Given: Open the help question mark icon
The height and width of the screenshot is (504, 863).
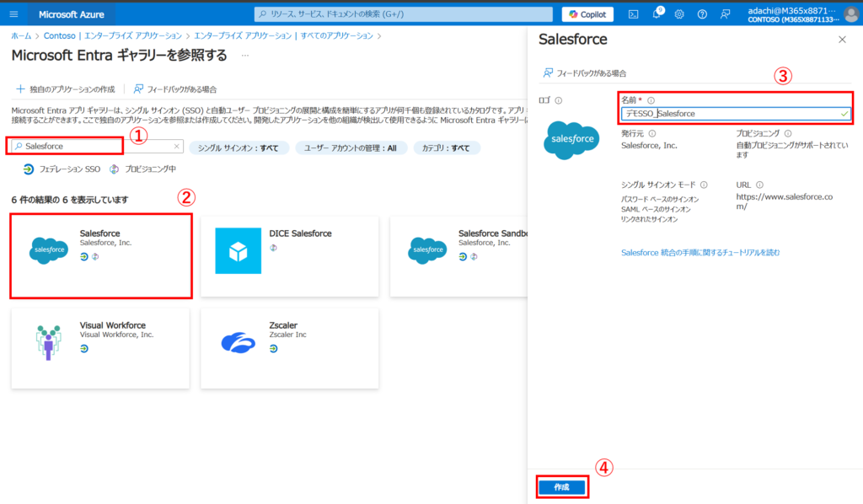Looking at the screenshot, I should click(x=702, y=14).
